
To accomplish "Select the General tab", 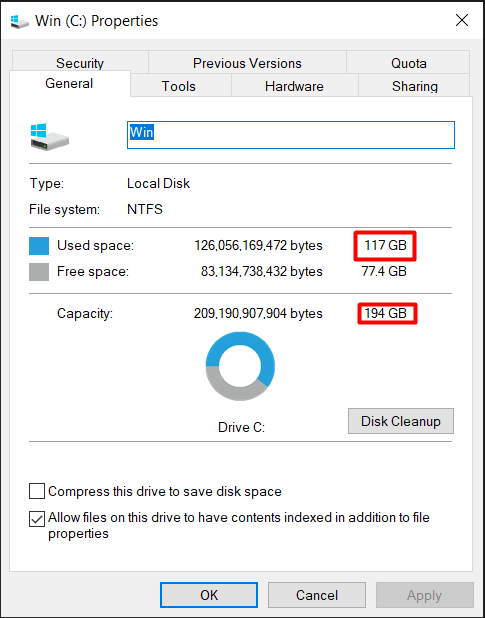I will (x=69, y=84).
